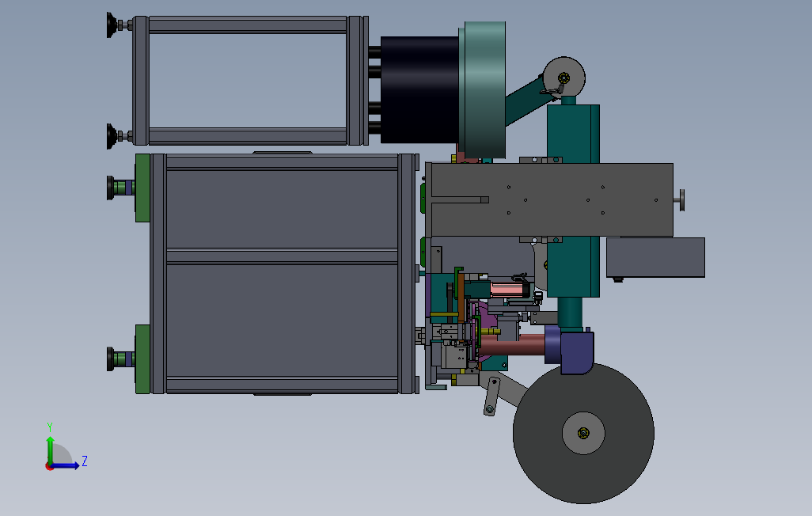
Task: Click the Y axis label of the triad
Action: pos(50,427)
